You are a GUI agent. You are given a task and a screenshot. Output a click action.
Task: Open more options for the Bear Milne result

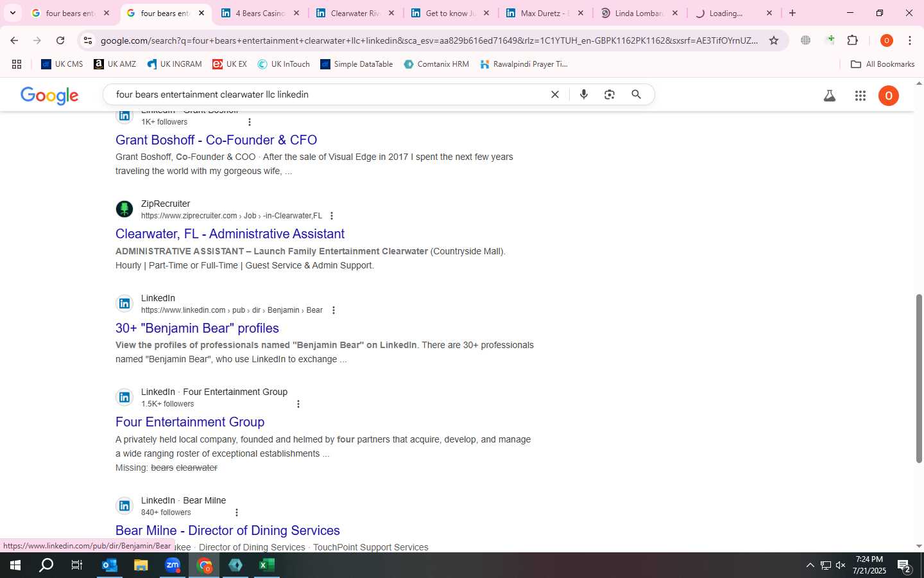click(x=237, y=512)
